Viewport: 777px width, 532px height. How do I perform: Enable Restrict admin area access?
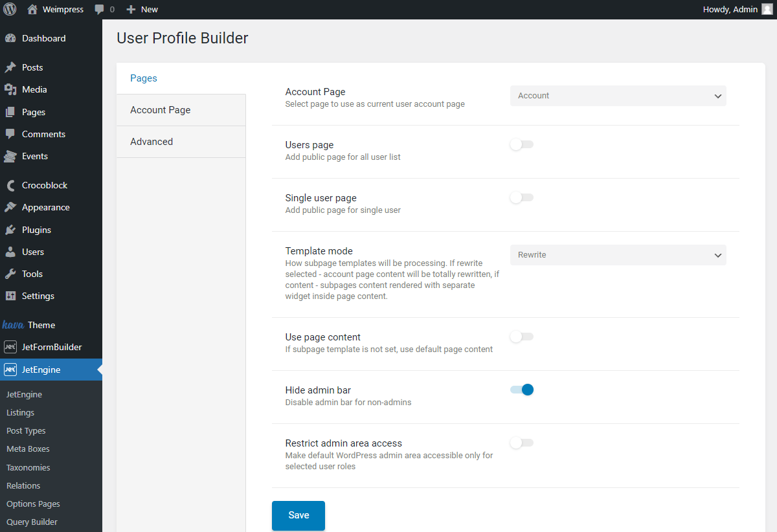click(x=522, y=443)
